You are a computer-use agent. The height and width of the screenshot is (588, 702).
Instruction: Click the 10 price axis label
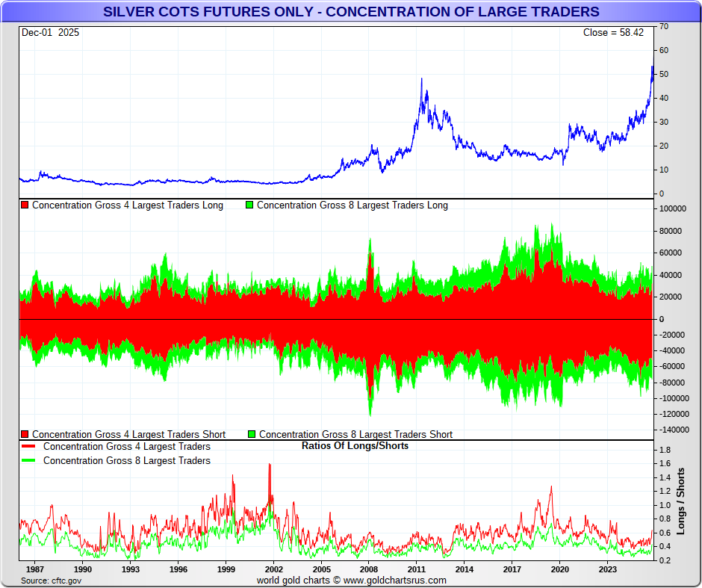coord(664,170)
